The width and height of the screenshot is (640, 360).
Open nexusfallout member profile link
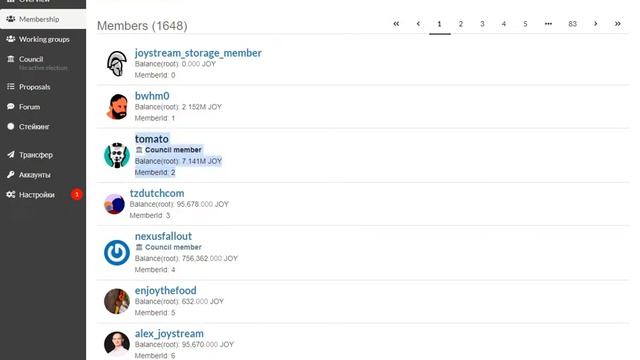click(x=163, y=236)
